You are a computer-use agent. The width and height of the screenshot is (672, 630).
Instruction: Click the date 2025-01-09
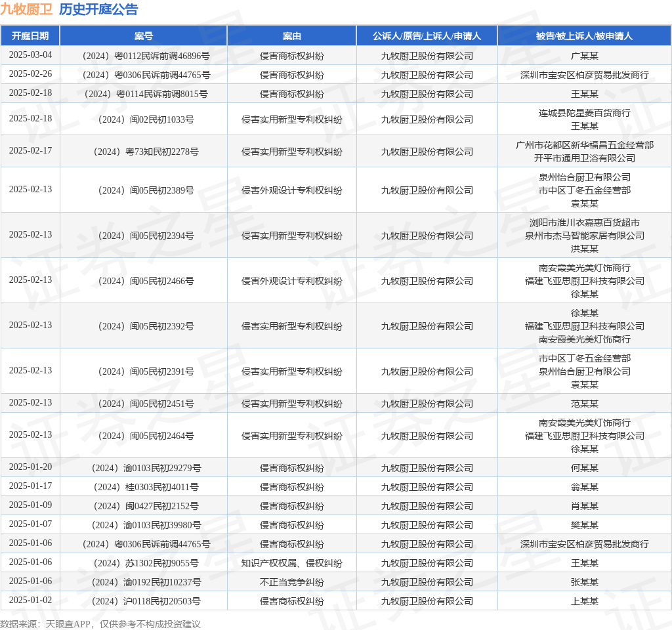(x=30, y=505)
